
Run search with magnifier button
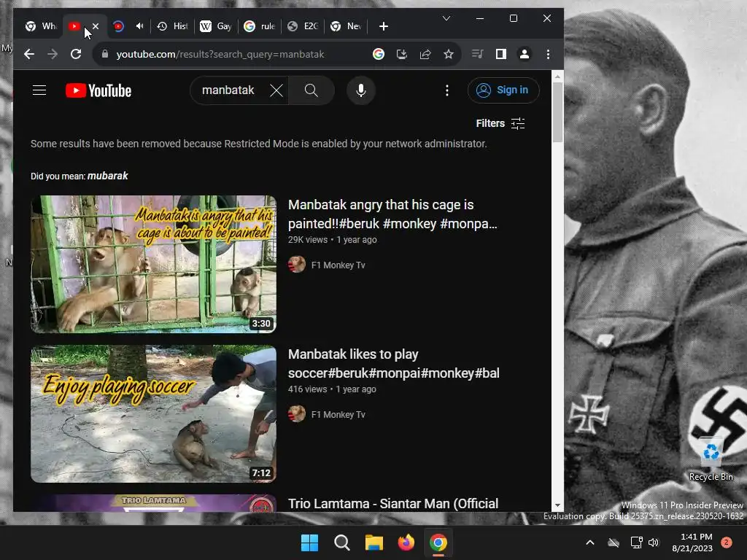click(311, 90)
